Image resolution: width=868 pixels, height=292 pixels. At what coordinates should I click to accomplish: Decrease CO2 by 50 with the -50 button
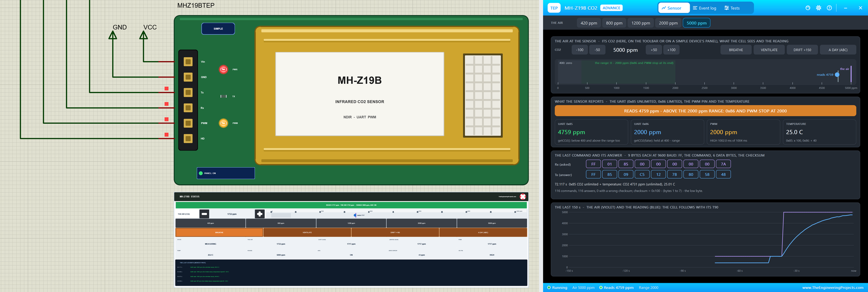point(597,50)
